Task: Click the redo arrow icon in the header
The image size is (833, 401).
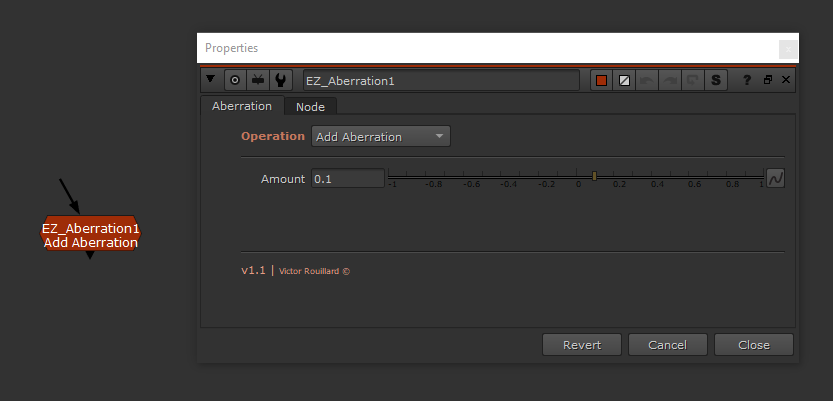Action: coord(670,81)
